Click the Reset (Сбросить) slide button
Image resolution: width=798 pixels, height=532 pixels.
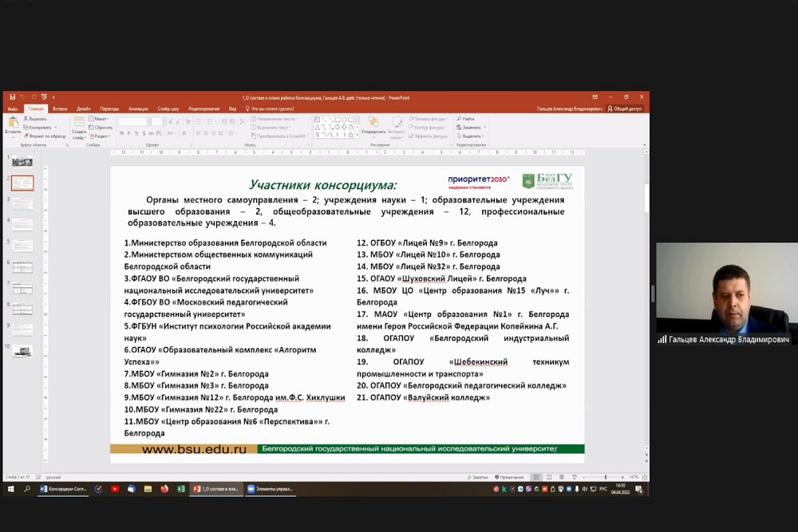pyautogui.click(x=102, y=128)
